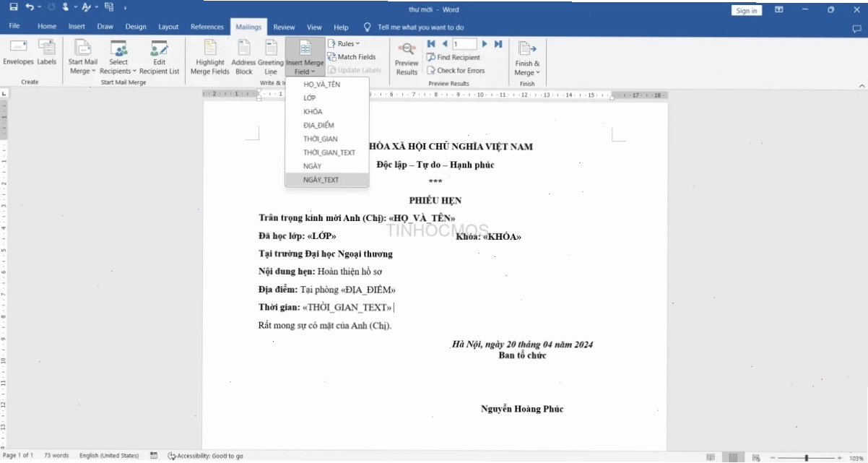Undo the last action
Viewport: 868px width, 463px height.
click(30, 7)
